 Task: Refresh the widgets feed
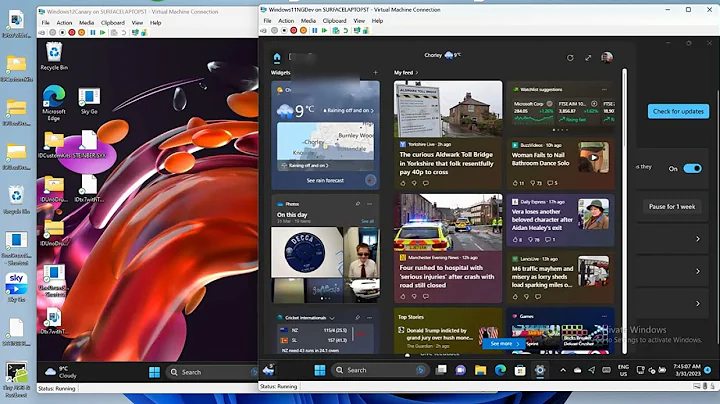coord(570,58)
